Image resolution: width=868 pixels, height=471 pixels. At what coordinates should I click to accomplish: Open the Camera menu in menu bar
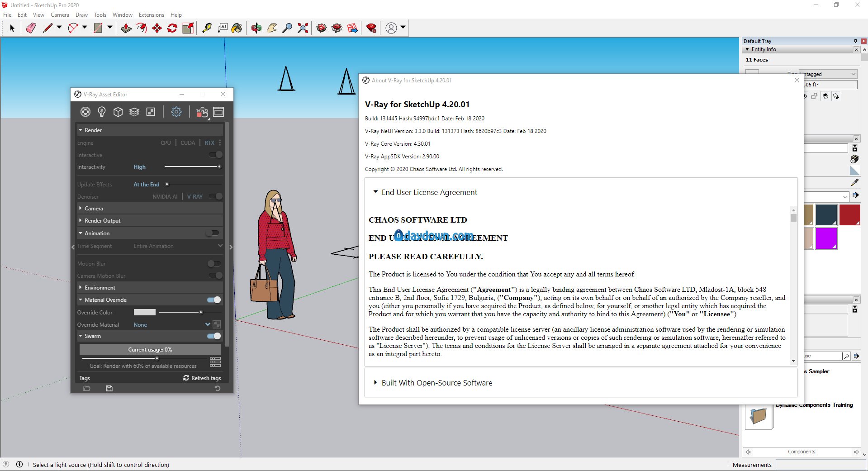click(60, 15)
